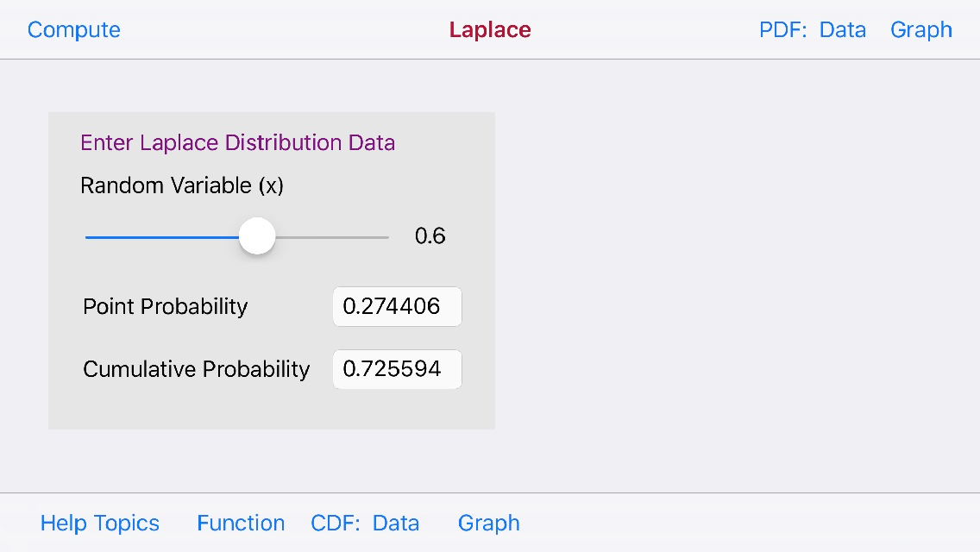Click the right end of the slider track

386,235
